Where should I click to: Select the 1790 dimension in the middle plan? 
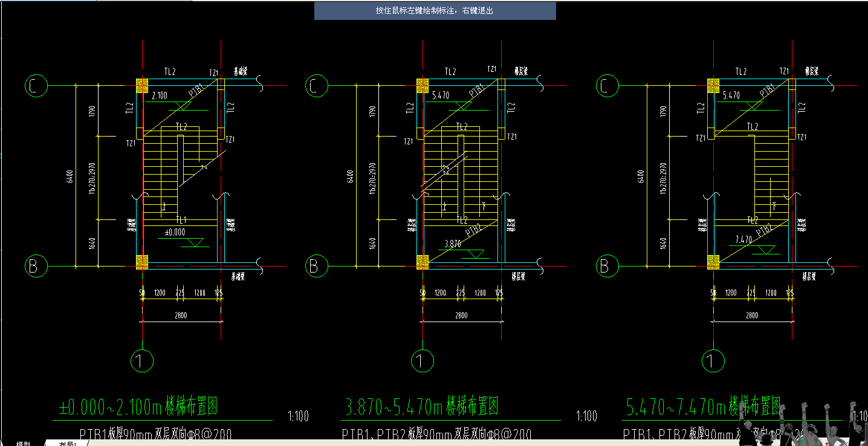[373, 111]
